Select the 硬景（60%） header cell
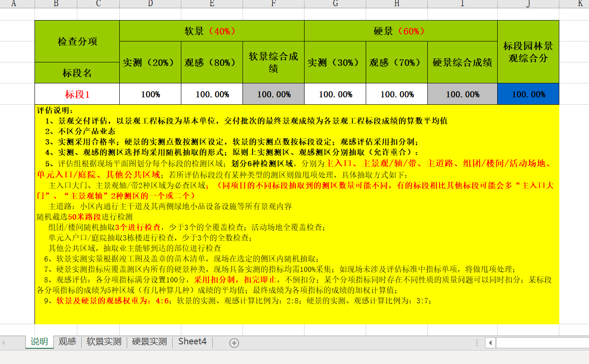This screenshot has height=364, width=589. 401,31
